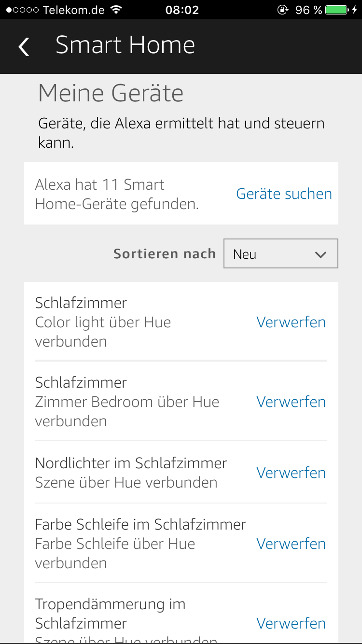Tap the Smart Home header title
Screen dimensions: 362x644
pyautogui.click(x=125, y=45)
